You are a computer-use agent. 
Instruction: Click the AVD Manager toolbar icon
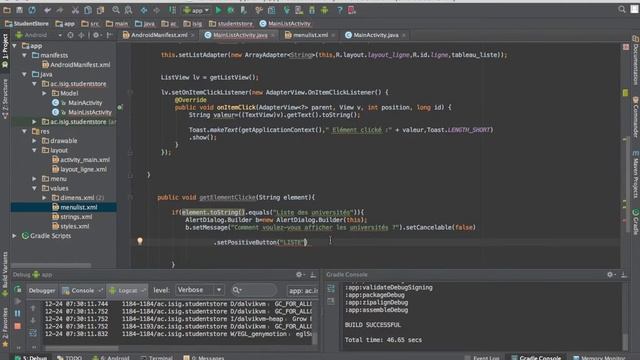pos(299,10)
